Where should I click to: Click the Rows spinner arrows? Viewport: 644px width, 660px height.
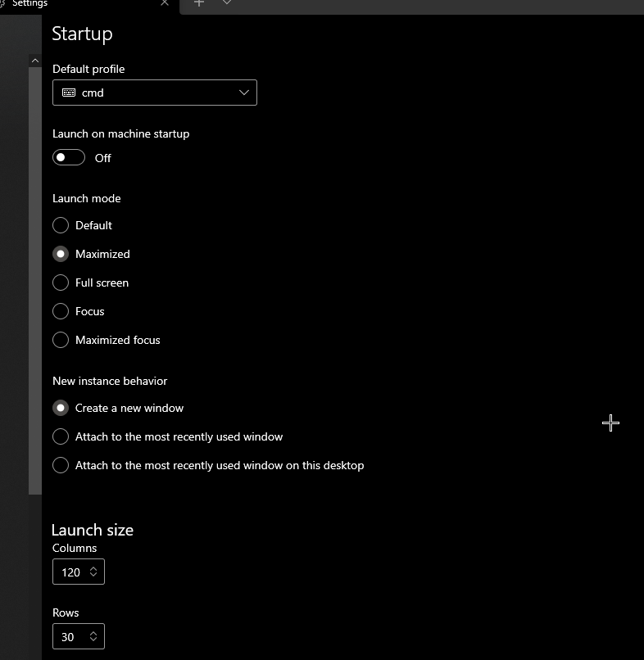click(93, 636)
